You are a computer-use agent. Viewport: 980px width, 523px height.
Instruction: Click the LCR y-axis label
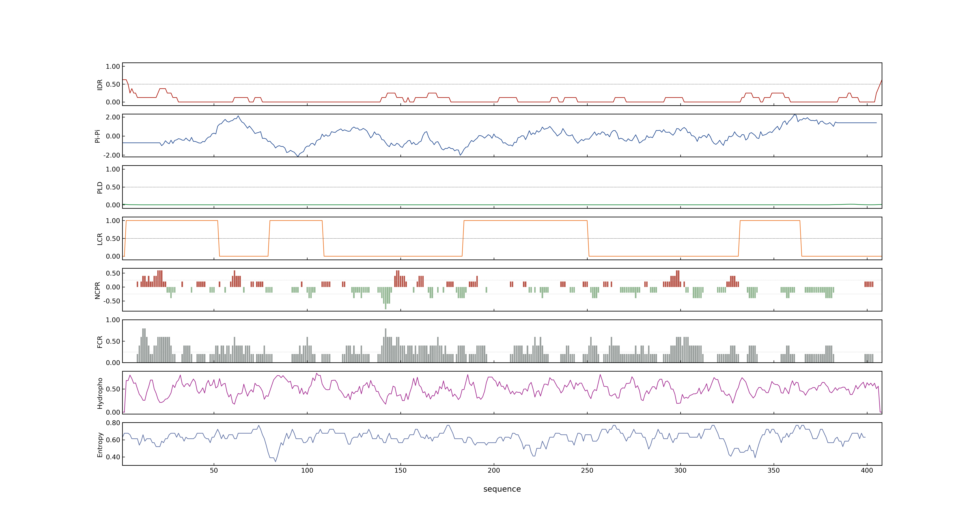tap(100, 239)
